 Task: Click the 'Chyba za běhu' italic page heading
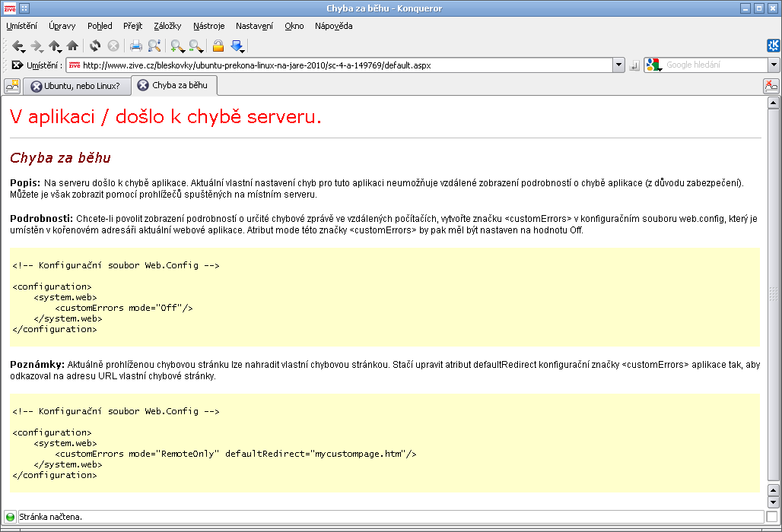(x=60, y=158)
